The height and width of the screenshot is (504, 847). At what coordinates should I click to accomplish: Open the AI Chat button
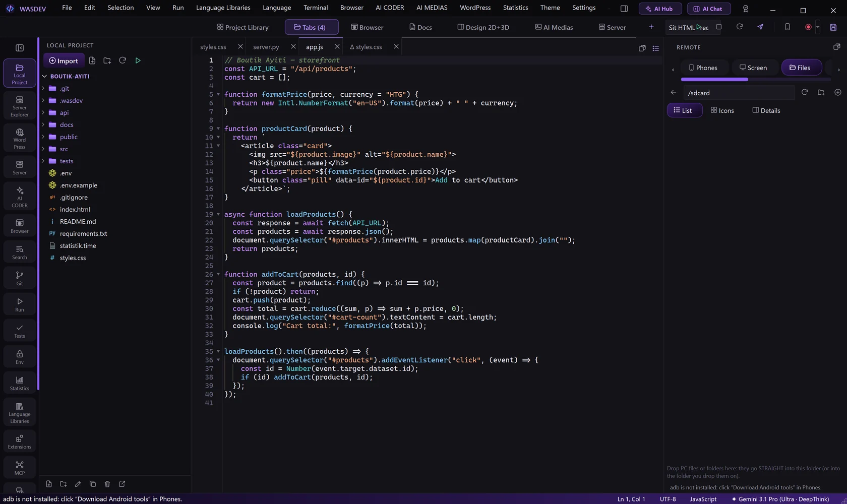[x=708, y=9]
